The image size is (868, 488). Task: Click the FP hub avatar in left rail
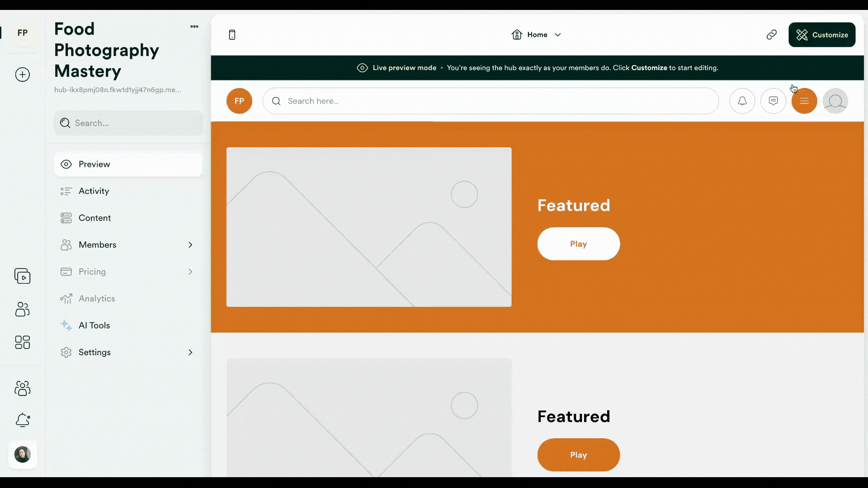tap(22, 33)
